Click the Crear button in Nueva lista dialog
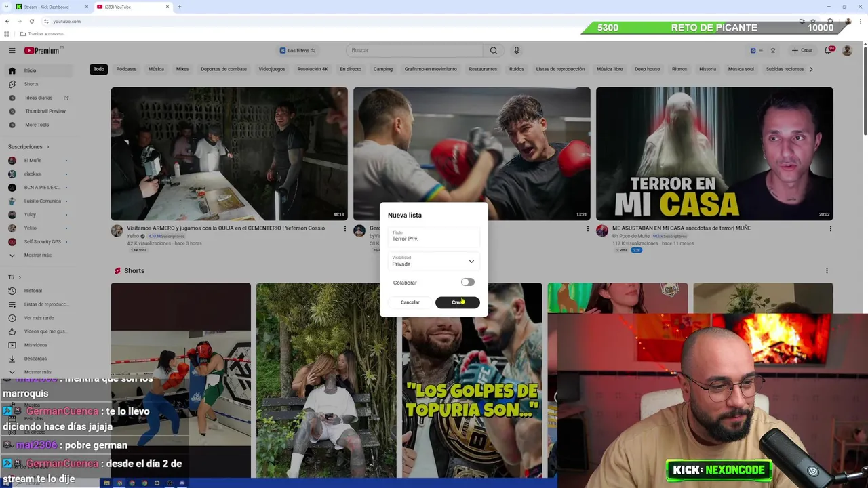This screenshot has width=868, height=488. 457,302
